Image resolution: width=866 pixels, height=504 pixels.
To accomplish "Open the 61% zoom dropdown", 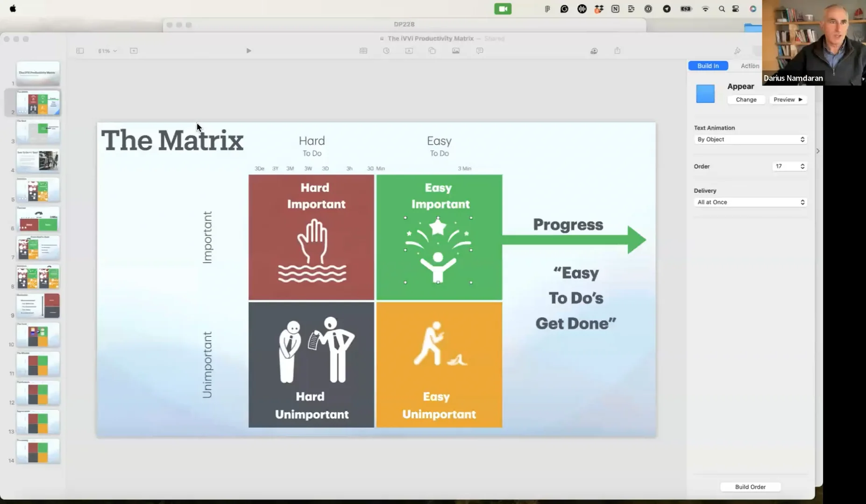I will 106,50.
